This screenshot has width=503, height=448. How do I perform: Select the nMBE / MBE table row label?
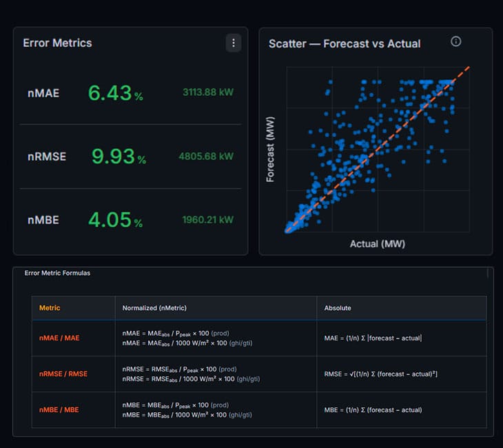(59, 410)
